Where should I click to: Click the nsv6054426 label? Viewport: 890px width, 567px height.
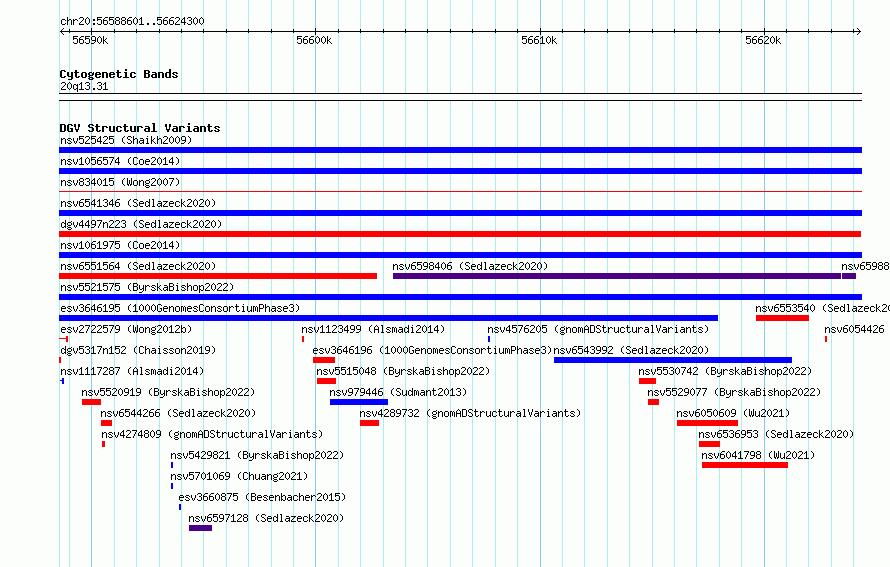[x=854, y=329]
